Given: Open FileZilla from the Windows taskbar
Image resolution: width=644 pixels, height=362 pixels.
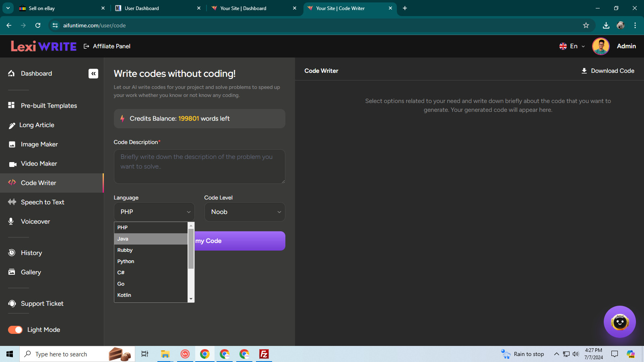Looking at the screenshot, I should coord(264,354).
